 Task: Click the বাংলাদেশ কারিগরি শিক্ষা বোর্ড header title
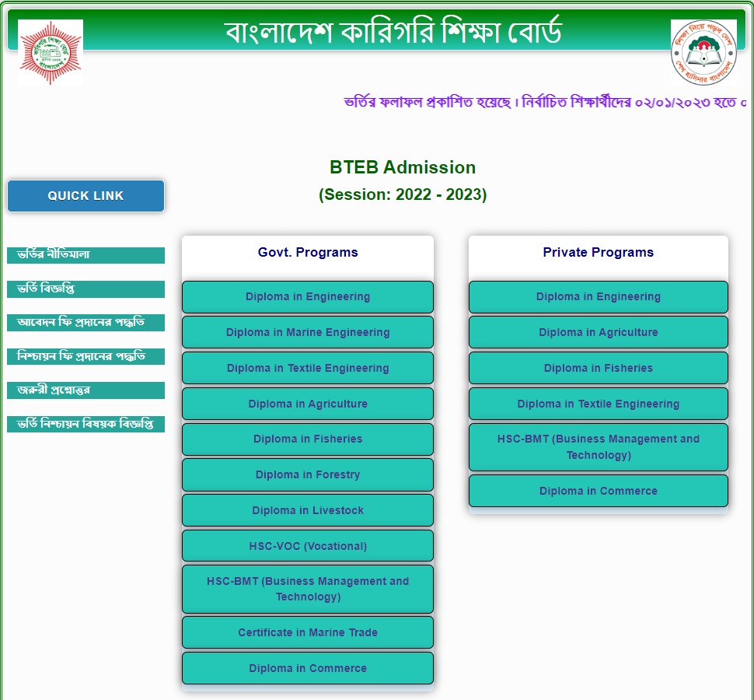393,32
